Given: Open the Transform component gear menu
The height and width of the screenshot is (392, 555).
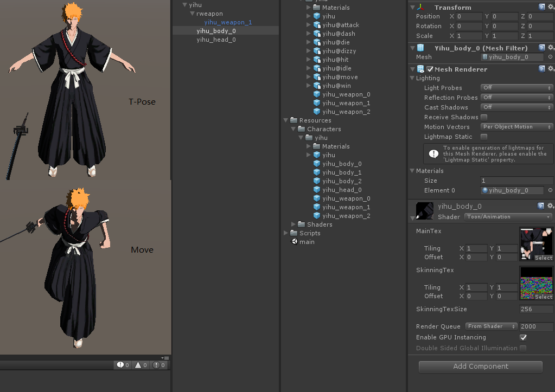Looking at the screenshot, I should (x=551, y=7).
